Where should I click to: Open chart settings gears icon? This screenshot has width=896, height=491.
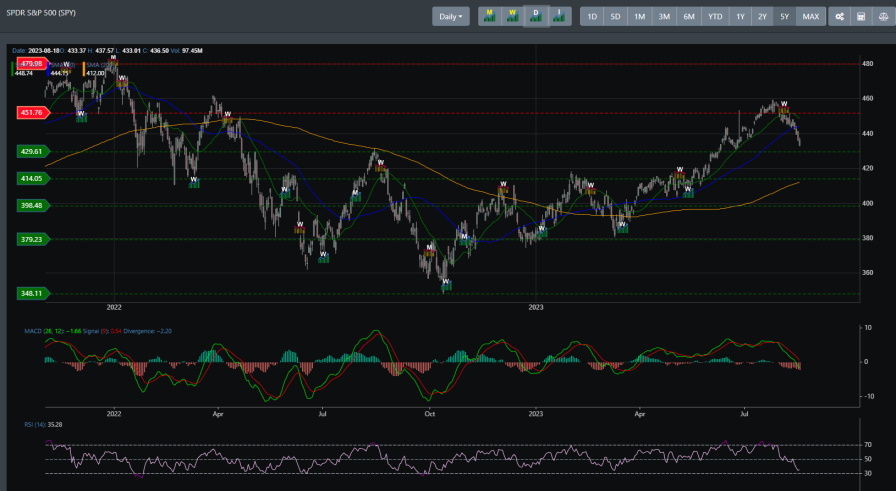(839, 17)
